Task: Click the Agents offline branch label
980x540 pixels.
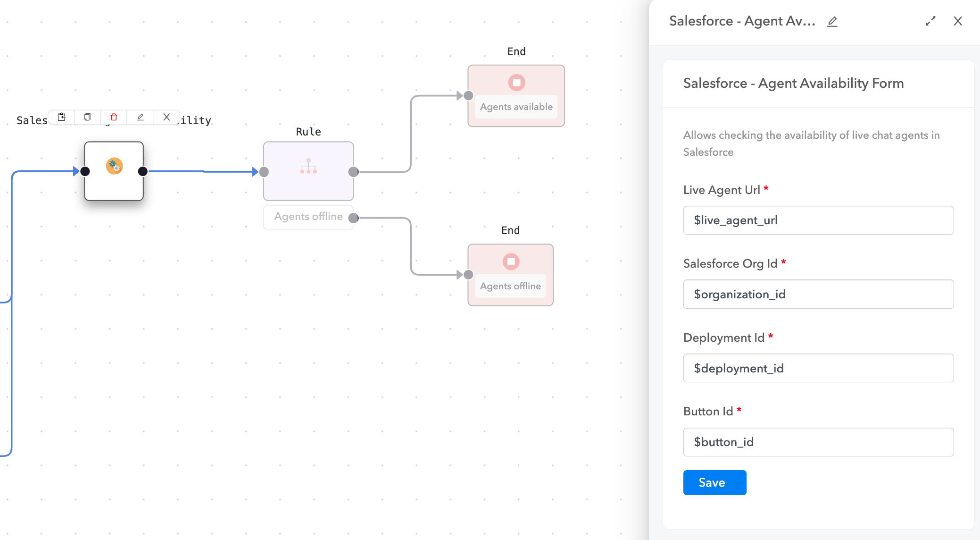Action: pos(308,217)
